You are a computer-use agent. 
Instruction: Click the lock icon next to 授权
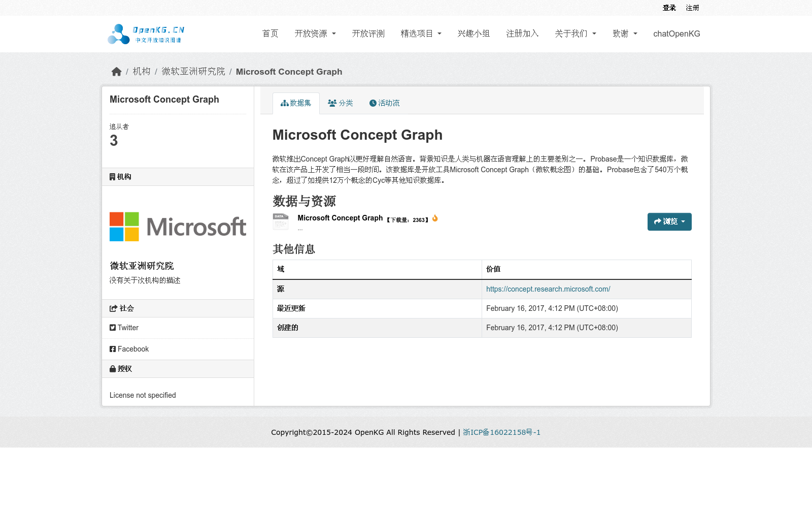(113, 368)
